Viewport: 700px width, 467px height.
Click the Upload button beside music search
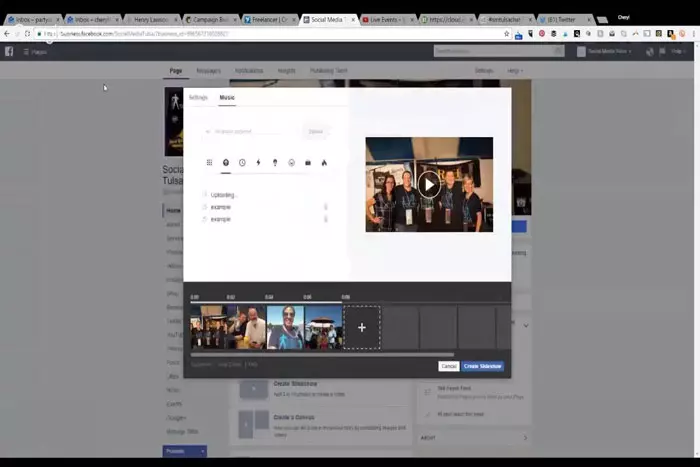[x=316, y=131]
